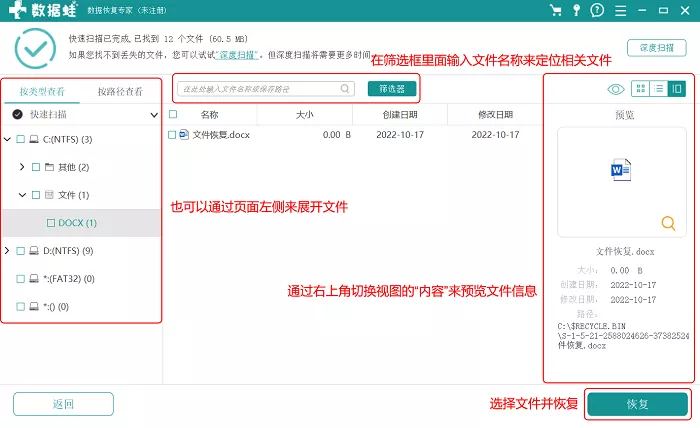Check the *:() (0) drive checkbox
This screenshot has width=700, height=428.
click(21, 307)
